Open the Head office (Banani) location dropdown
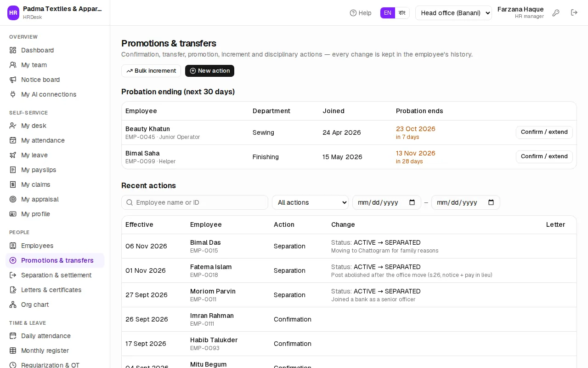Image resolution: width=588 pixels, height=368 pixels. (x=453, y=13)
